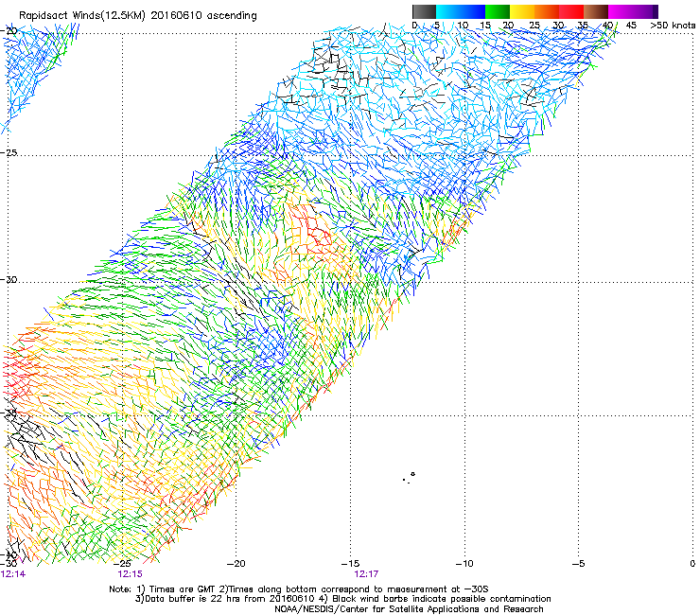Click the ">50 knots" legend label
The width and height of the screenshot is (700, 615).
(x=674, y=26)
